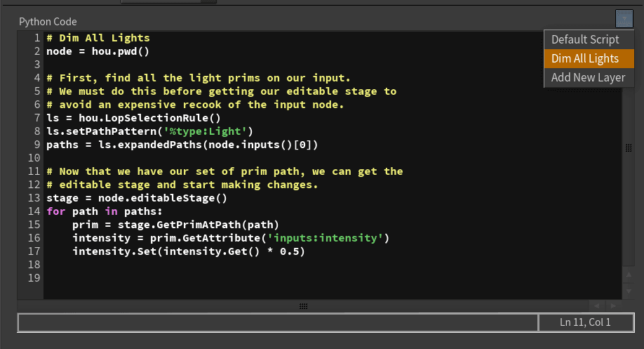Click the horizontal scroll right arrow

613,306
